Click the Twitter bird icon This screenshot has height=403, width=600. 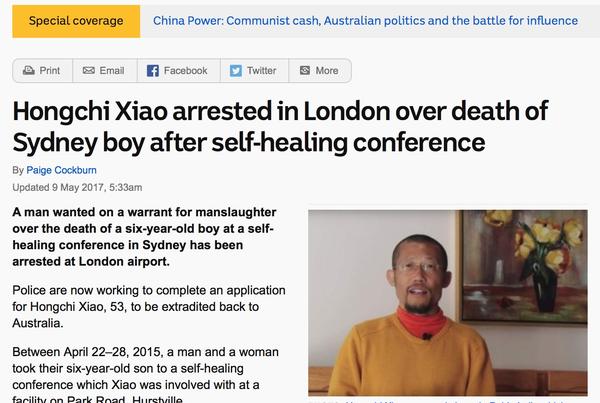(x=236, y=70)
